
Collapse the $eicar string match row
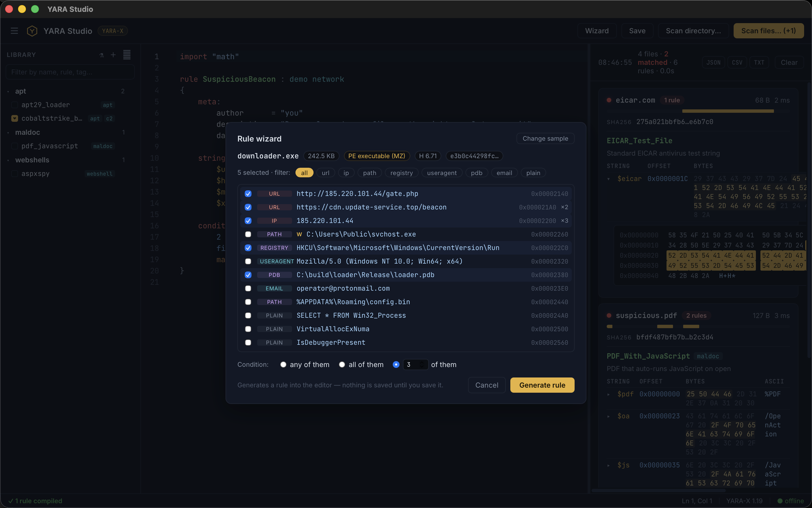coord(608,179)
